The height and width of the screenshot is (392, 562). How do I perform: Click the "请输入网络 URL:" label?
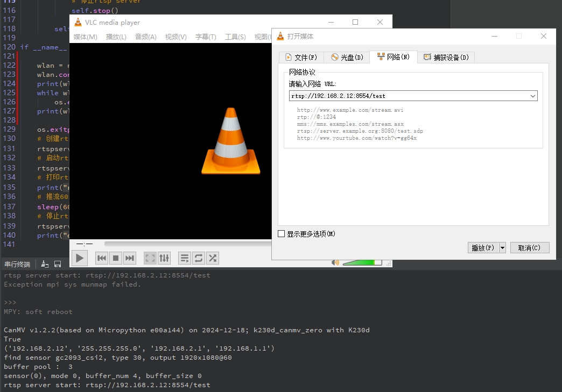pyautogui.click(x=313, y=84)
